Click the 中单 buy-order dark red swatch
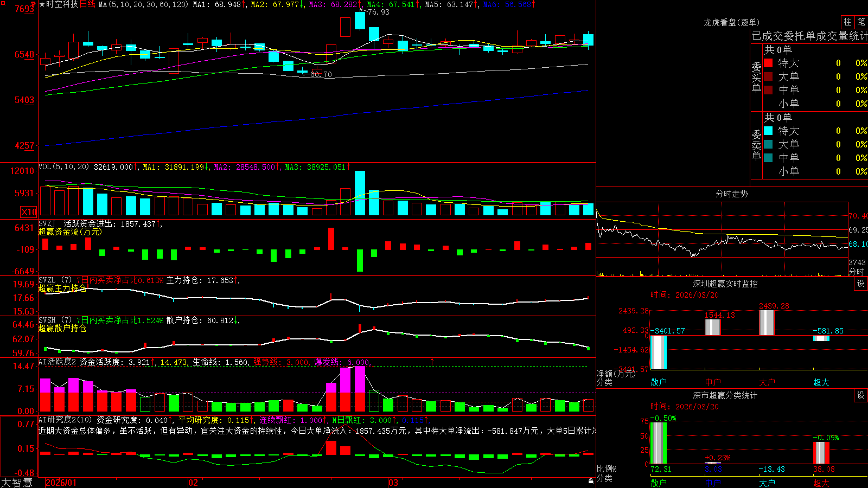Screen dimensions: 868x488 768,90
